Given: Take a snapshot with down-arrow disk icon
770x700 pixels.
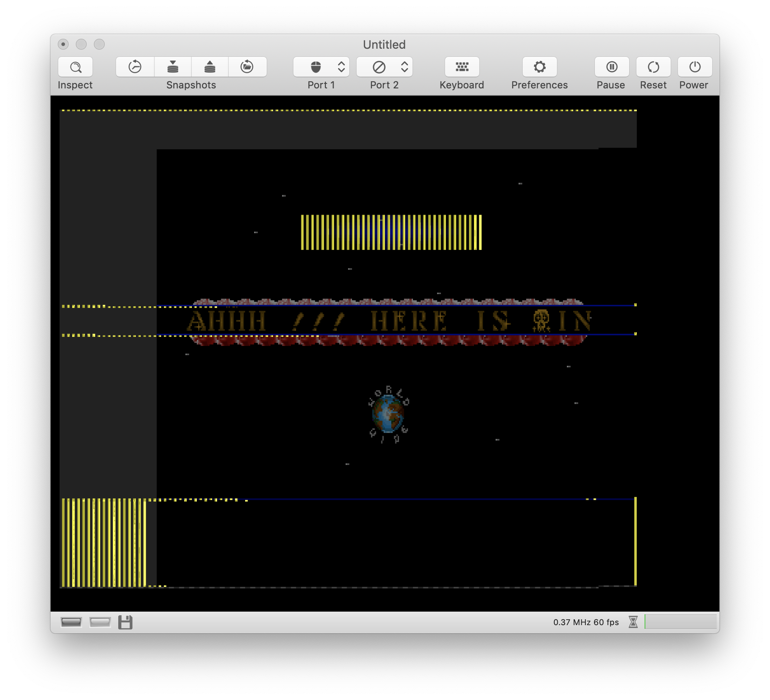Looking at the screenshot, I should (x=173, y=67).
